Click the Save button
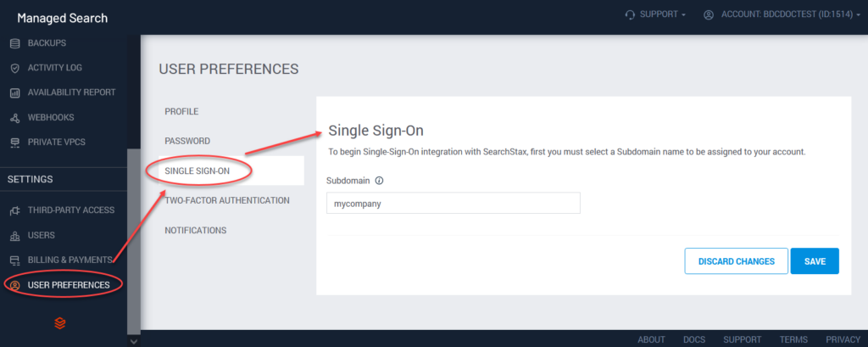 [815, 261]
